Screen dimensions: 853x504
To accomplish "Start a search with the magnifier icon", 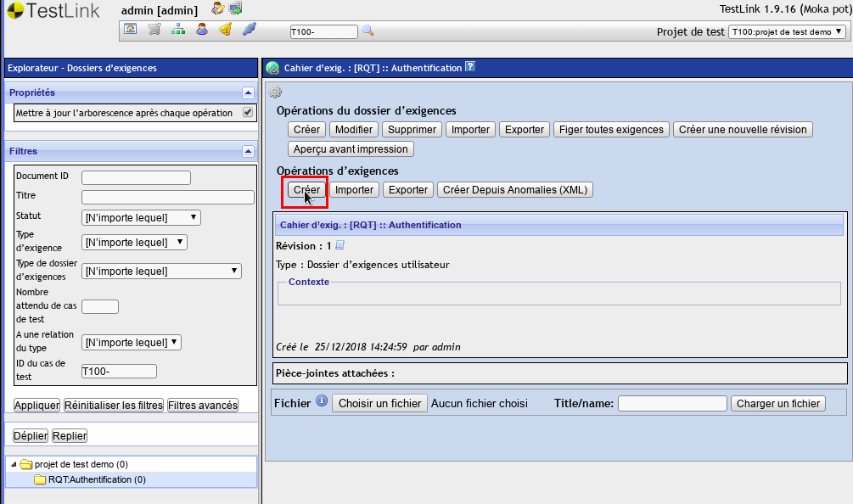I will click(368, 30).
